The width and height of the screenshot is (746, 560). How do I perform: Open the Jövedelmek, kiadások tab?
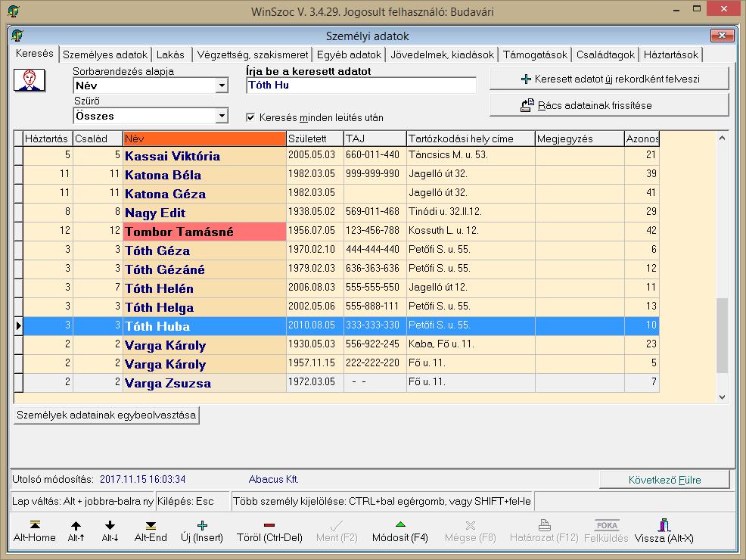tap(443, 54)
